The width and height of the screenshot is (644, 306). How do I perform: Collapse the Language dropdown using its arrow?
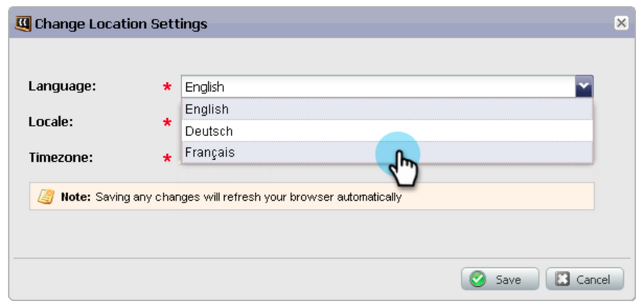(x=584, y=86)
